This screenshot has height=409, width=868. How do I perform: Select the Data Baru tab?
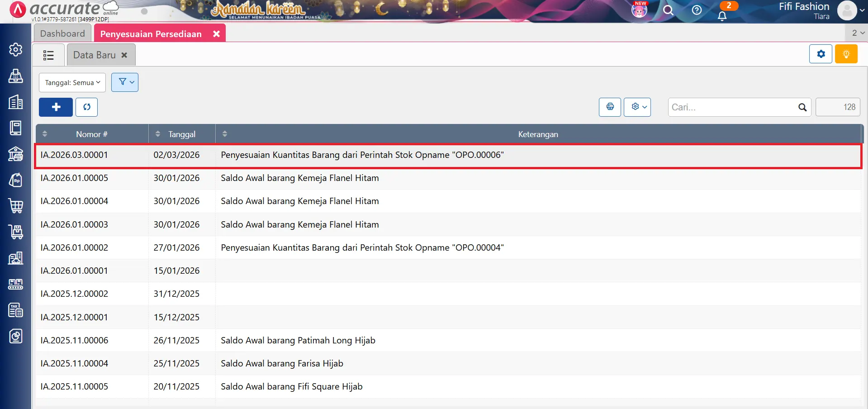click(94, 54)
